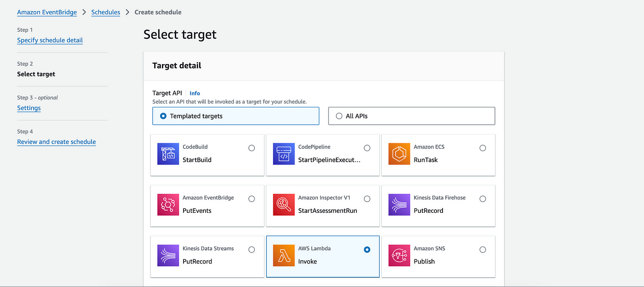Screen dimensions: 644x287
Task: Click the Create schedule breadcrumb text
Action: (158, 12)
